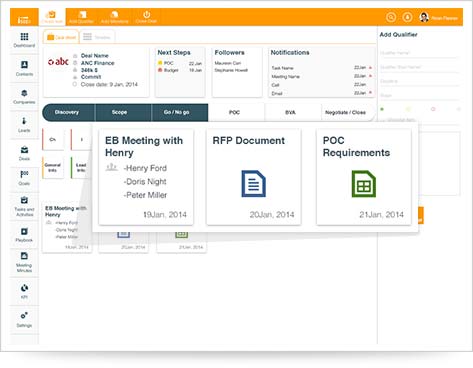Open Settings gear in the sidebar
The image size is (473, 368).
tap(24, 316)
